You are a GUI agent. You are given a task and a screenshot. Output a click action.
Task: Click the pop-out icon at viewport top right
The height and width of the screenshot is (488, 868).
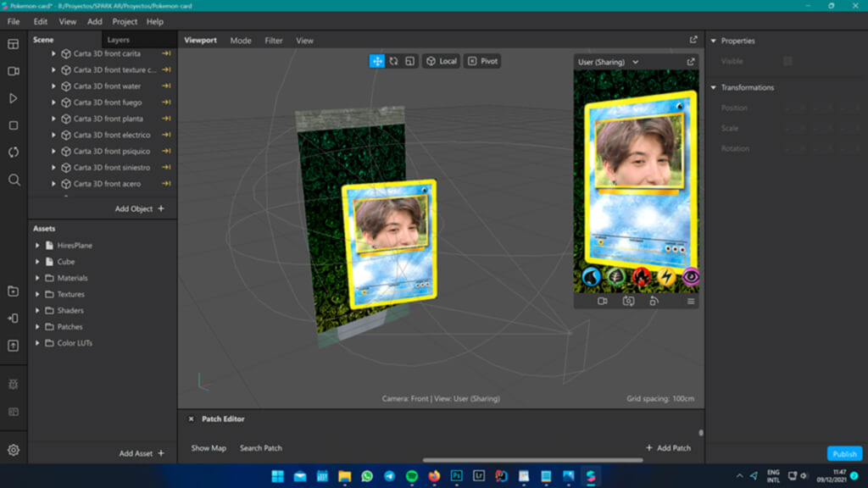tap(692, 40)
